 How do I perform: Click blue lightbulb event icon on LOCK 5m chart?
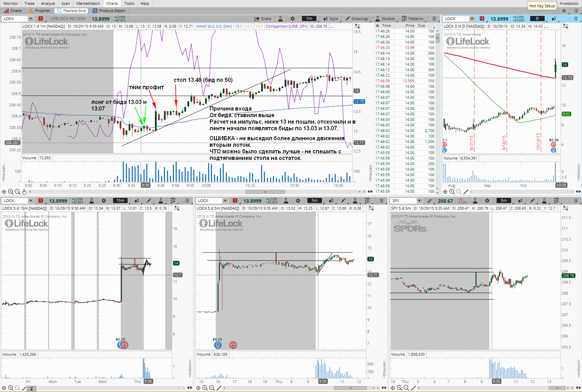pyautogui.click(x=218, y=345)
